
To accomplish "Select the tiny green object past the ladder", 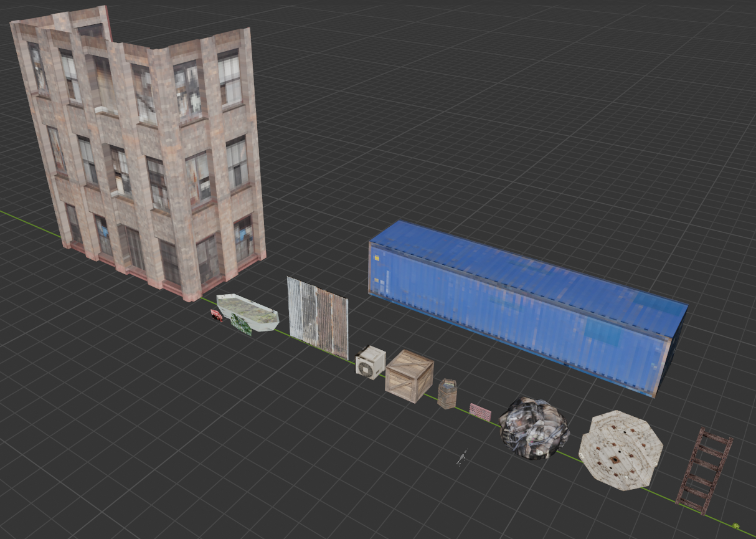I will click(736, 525).
